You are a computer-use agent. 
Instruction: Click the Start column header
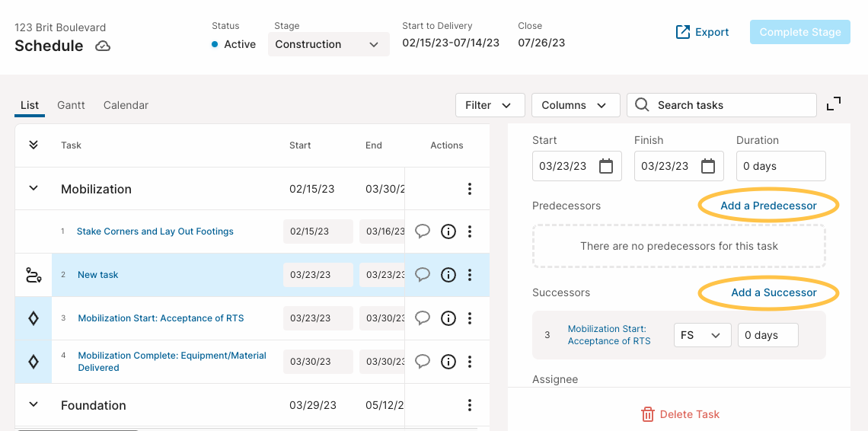[x=300, y=145]
